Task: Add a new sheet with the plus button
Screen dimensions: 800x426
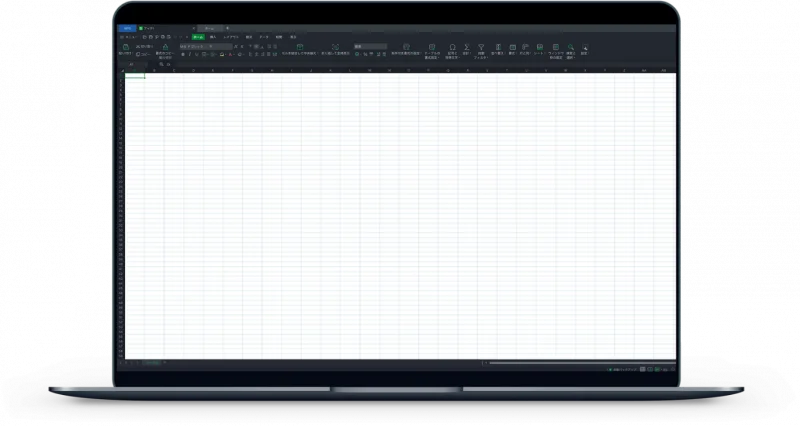Action: (x=164, y=363)
